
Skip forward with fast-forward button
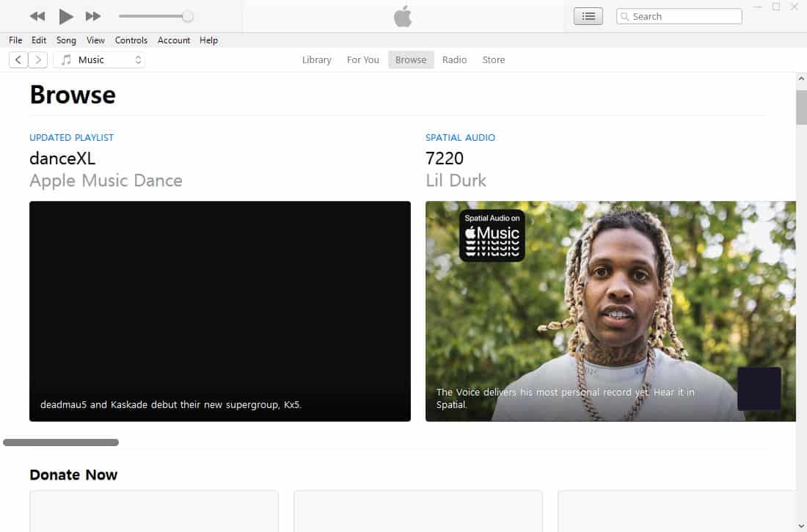[93, 16]
